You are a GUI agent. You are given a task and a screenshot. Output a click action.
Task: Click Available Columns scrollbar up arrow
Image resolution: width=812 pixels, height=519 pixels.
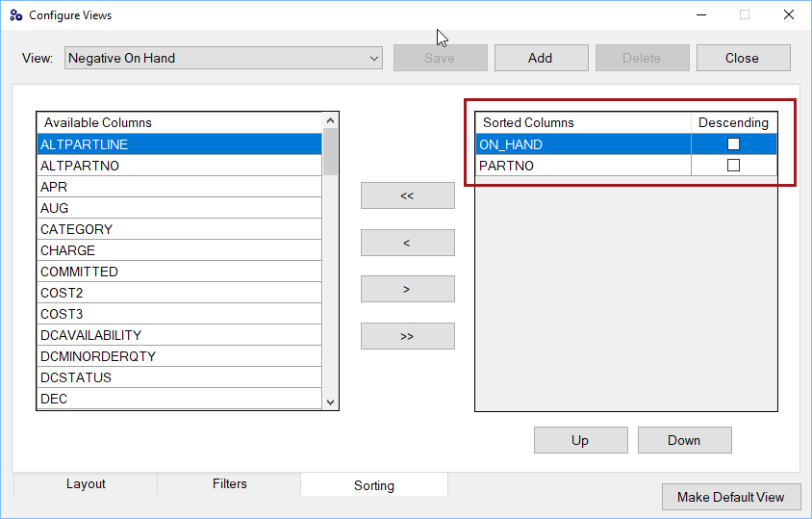[x=330, y=120]
